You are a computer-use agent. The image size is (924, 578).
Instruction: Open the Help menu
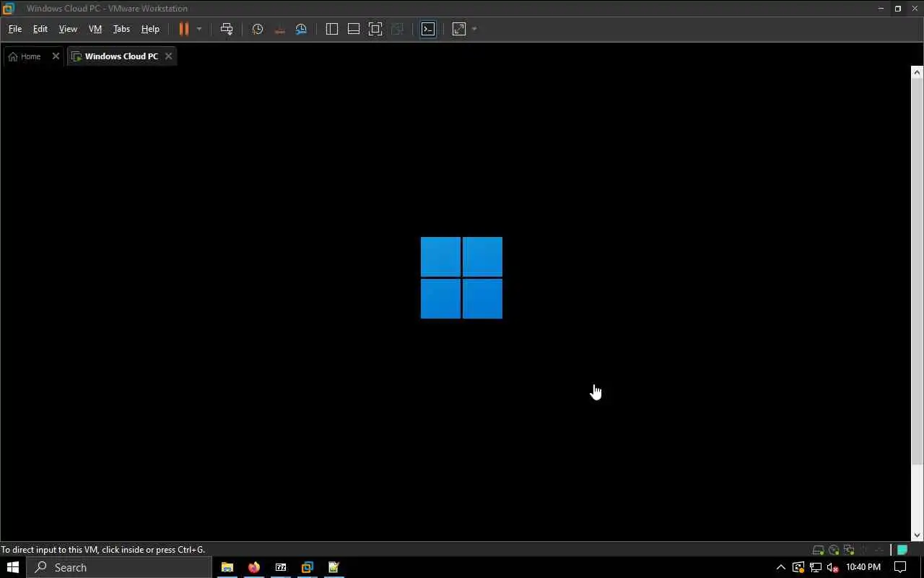pos(150,29)
